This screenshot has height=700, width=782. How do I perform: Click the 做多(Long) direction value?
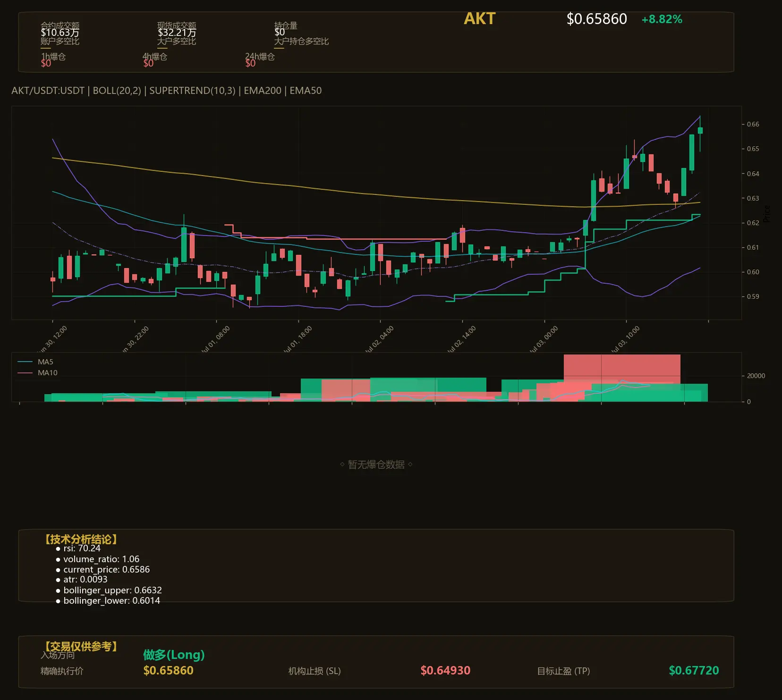point(174,655)
